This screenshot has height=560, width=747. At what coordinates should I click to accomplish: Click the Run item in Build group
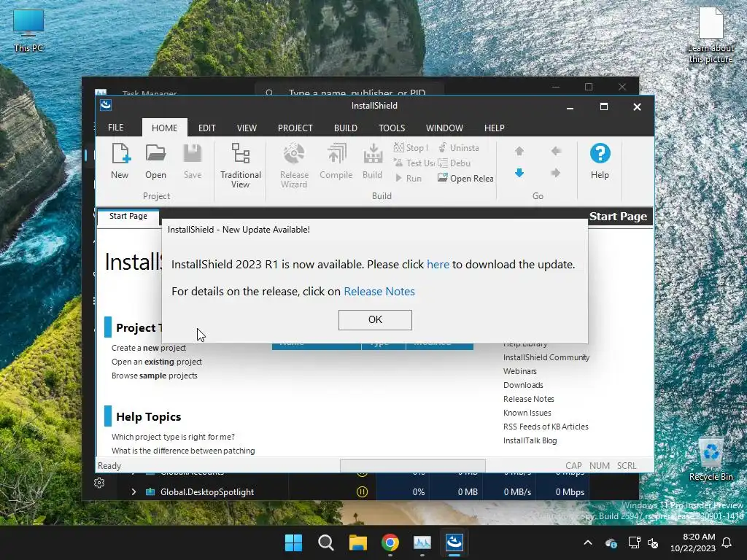(x=409, y=178)
